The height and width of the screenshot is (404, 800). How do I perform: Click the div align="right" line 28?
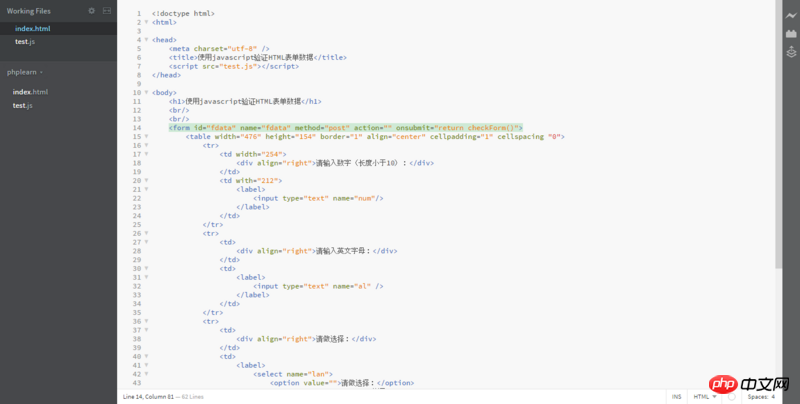pos(317,251)
